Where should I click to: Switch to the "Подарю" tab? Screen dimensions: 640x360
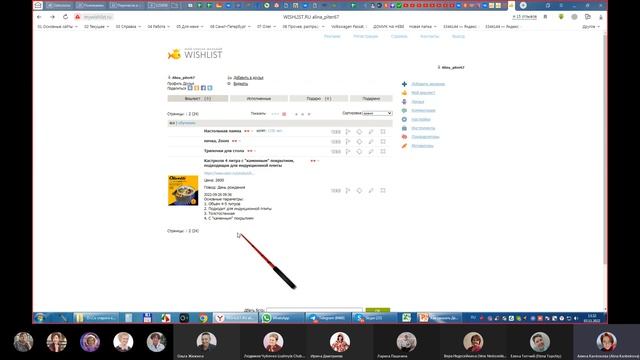click(x=319, y=99)
